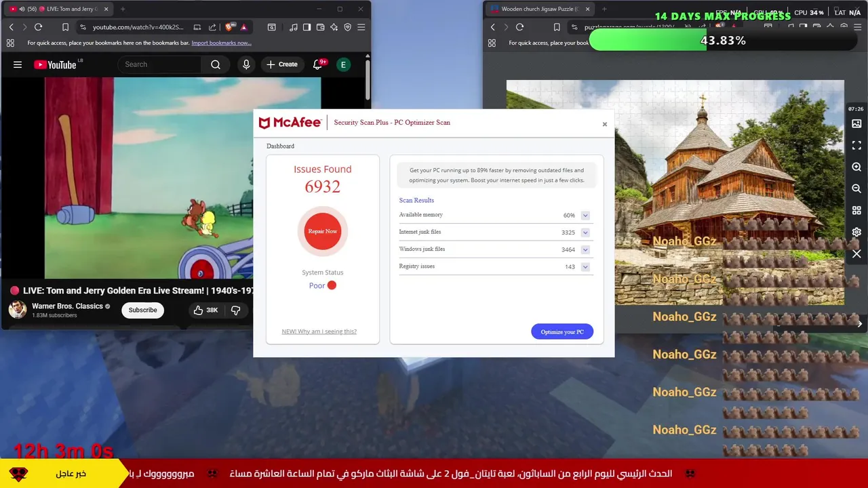Open Brave Wallet in YouTube window
The image size is (868, 488).
point(320,27)
